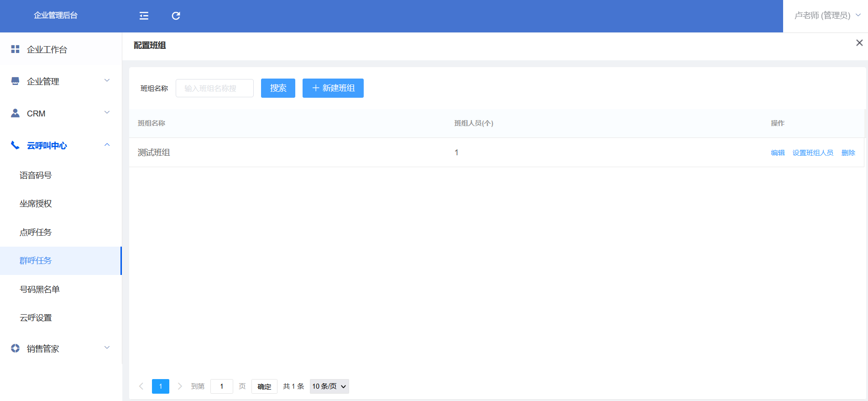Click the 班组名称 column header
Screen dimensions: 868x401
(152, 123)
